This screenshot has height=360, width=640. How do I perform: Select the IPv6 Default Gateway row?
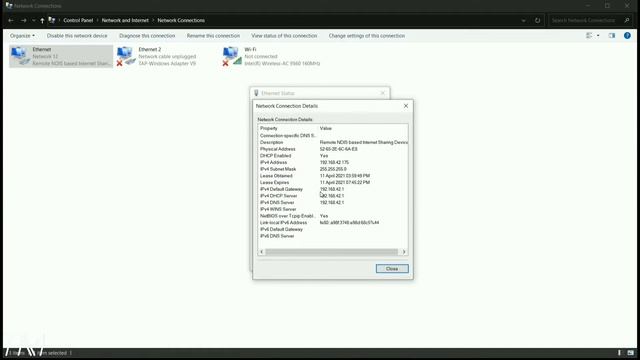(333, 229)
